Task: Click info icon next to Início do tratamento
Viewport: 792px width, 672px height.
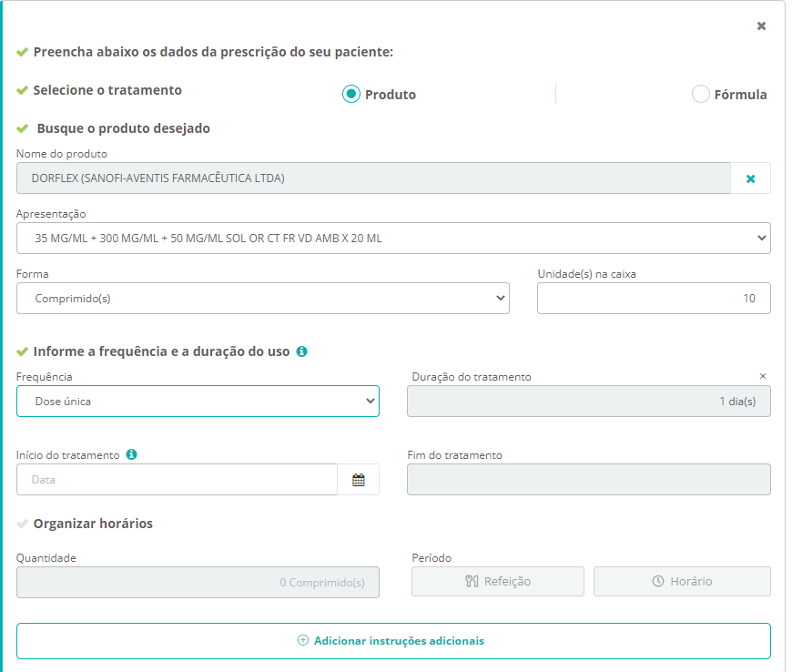Action: coord(131,454)
